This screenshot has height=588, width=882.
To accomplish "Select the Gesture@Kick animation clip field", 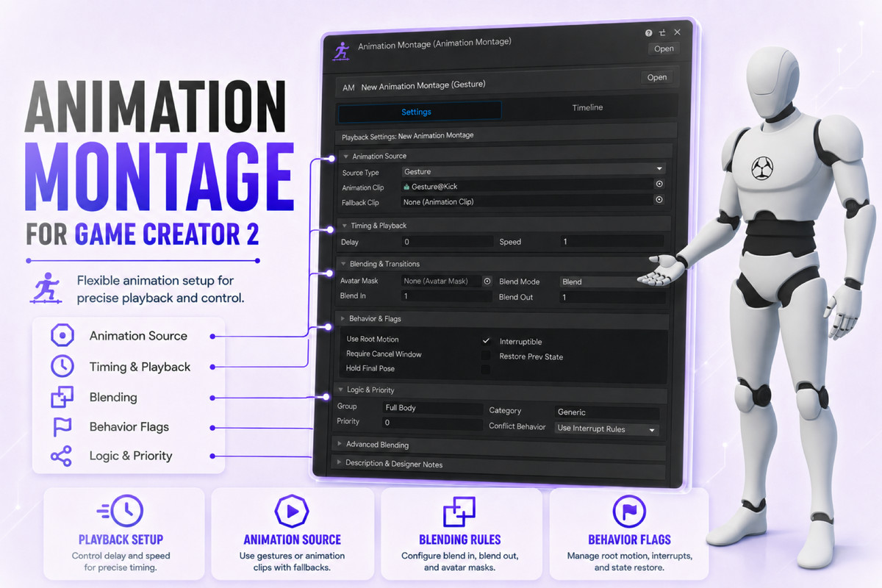I will click(x=526, y=186).
